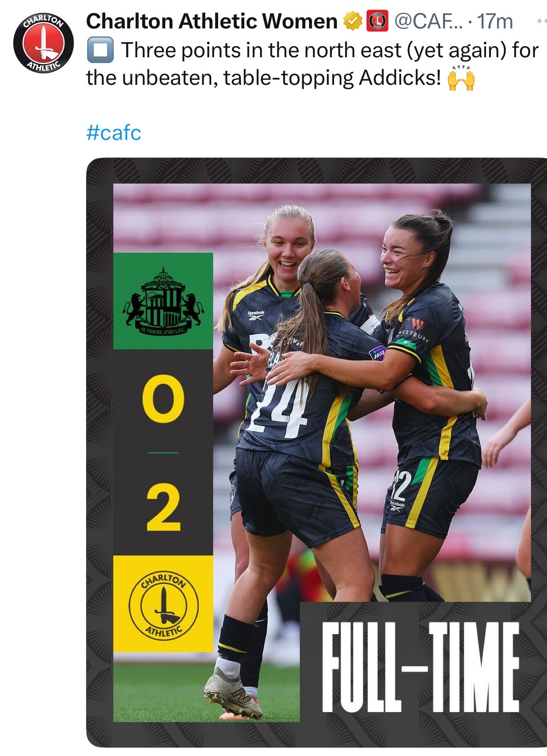This screenshot has width=547, height=756.
Task: Click the Sunderland AFC crest on green tile
Action: [164, 301]
